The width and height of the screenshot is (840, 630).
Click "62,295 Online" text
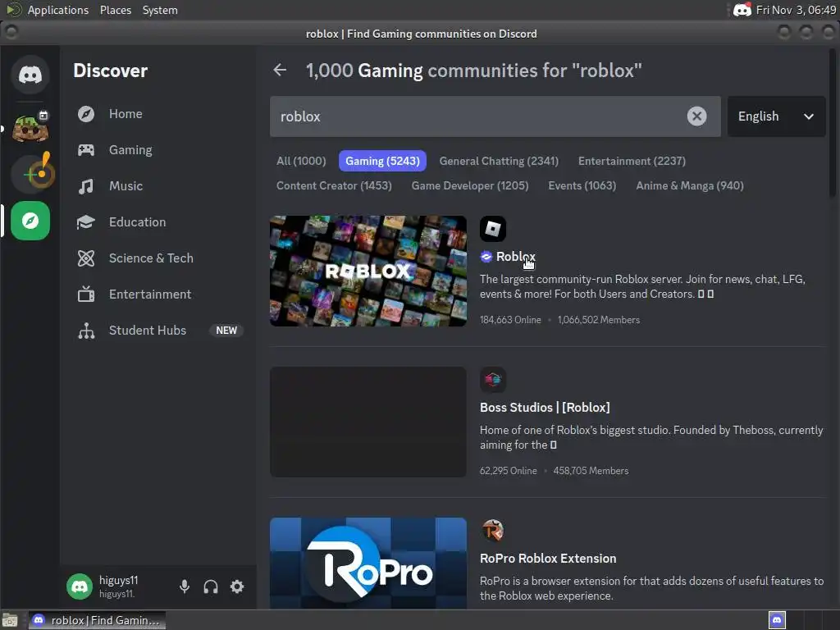tap(508, 471)
